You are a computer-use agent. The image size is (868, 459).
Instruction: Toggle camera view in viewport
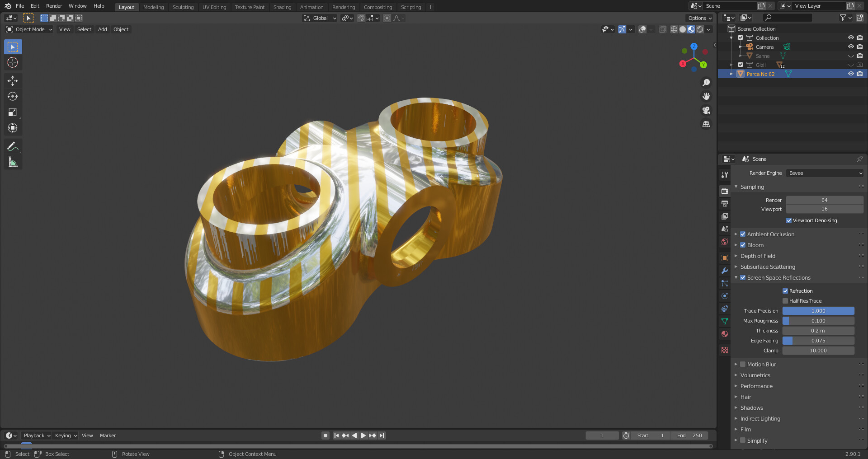click(706, 110)
